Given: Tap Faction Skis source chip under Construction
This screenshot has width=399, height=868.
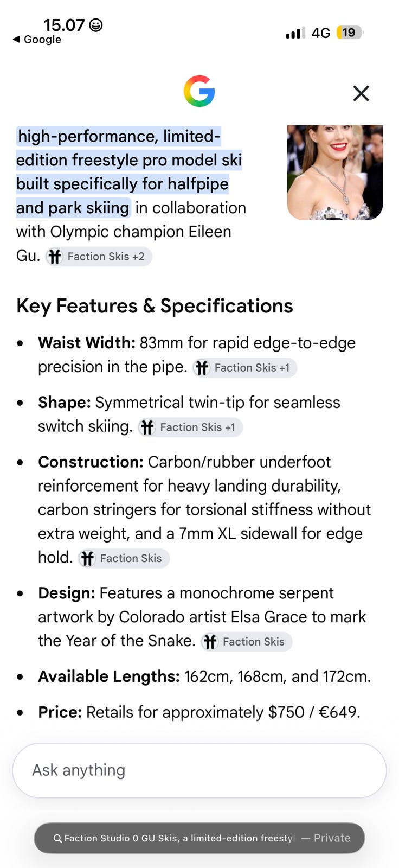Looking at the screenshot, I should (x=124, y=558).
